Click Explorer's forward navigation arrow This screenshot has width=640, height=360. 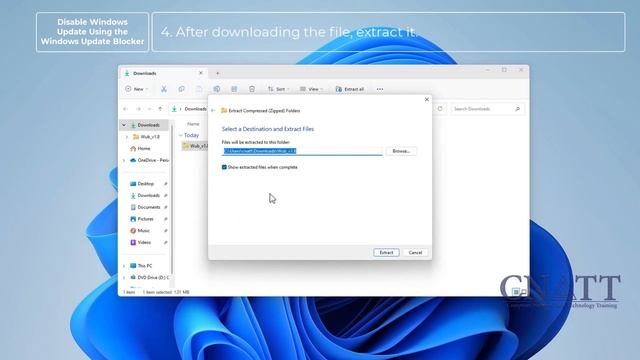pos(138,109)
